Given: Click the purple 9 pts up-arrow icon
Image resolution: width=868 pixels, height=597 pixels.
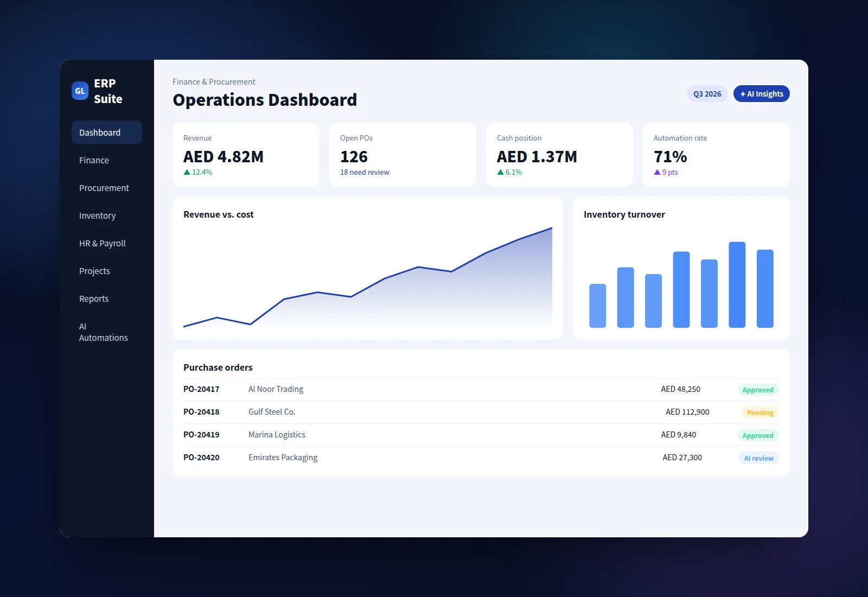Looking at the screenshot, I should click(657, 172).
